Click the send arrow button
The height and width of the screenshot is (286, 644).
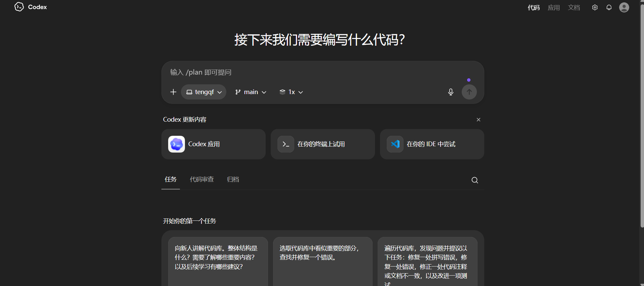pos(469,92)
